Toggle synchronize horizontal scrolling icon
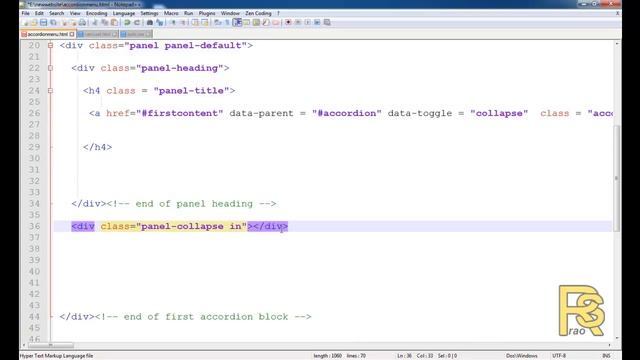 [x=205, y=22]
